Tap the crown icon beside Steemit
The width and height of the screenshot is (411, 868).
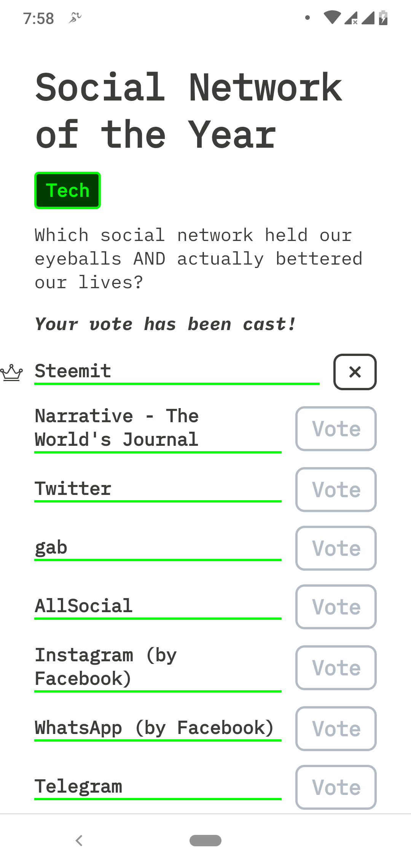(x=11, y=373)
